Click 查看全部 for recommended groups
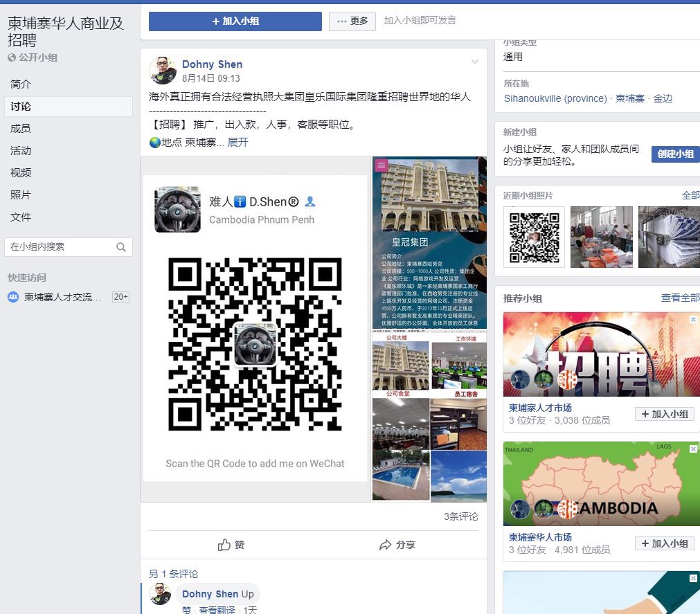The height and width of the screenshot is (614, 700). [680, 298]
